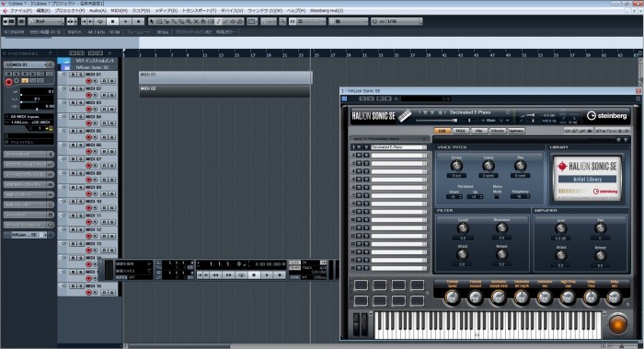Viewport: 644px width, 349px height.
Task: Open デバイス menu
Action: [232, 11]
